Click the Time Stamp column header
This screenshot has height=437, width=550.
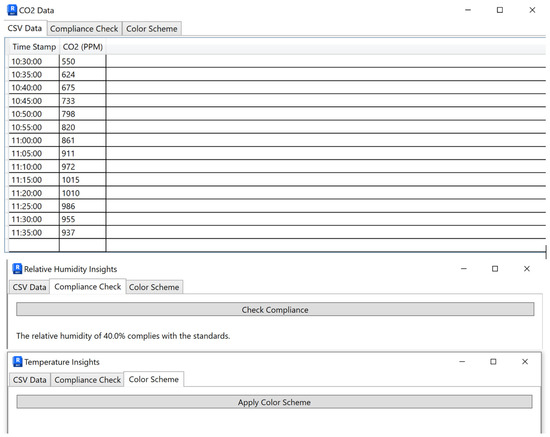coord(34,47)
